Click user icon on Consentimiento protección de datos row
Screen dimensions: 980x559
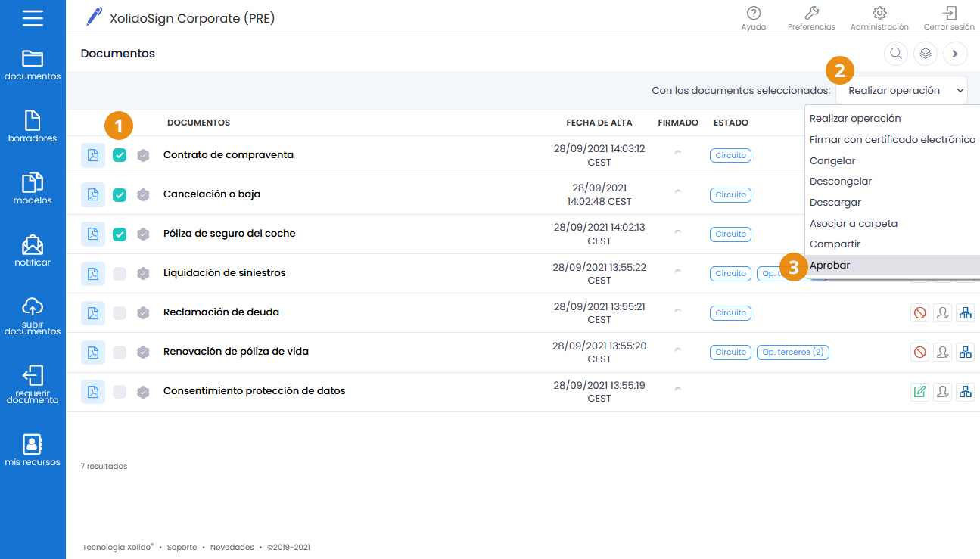(942, 391)
